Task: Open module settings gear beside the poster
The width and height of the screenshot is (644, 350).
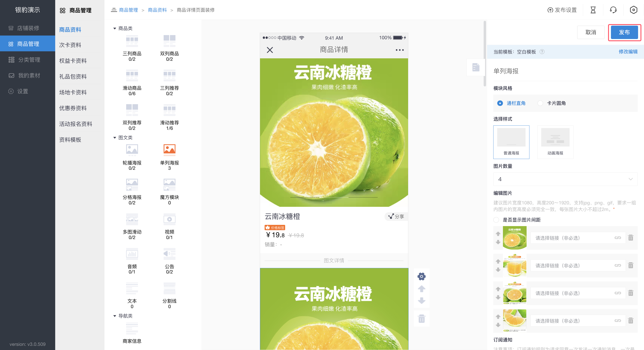Action: pyautogui.click(x=421, y=276)
